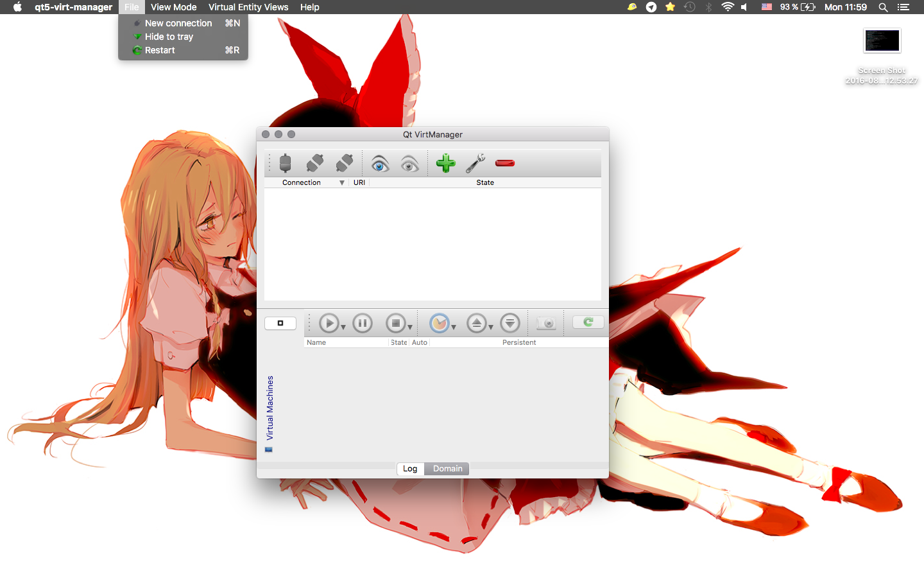
Task: Click the open connection icon
Action: point(315,163)
